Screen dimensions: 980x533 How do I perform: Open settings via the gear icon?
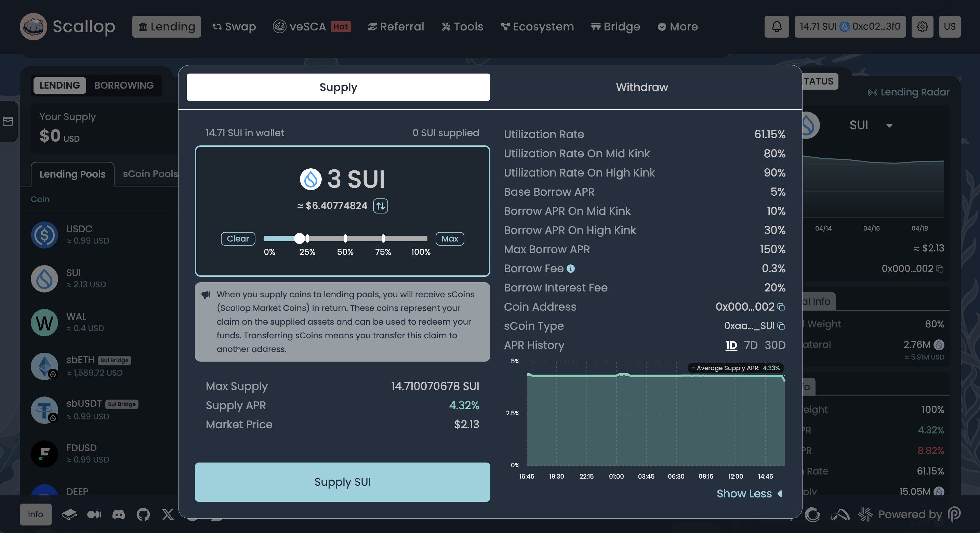coord(922,27)
